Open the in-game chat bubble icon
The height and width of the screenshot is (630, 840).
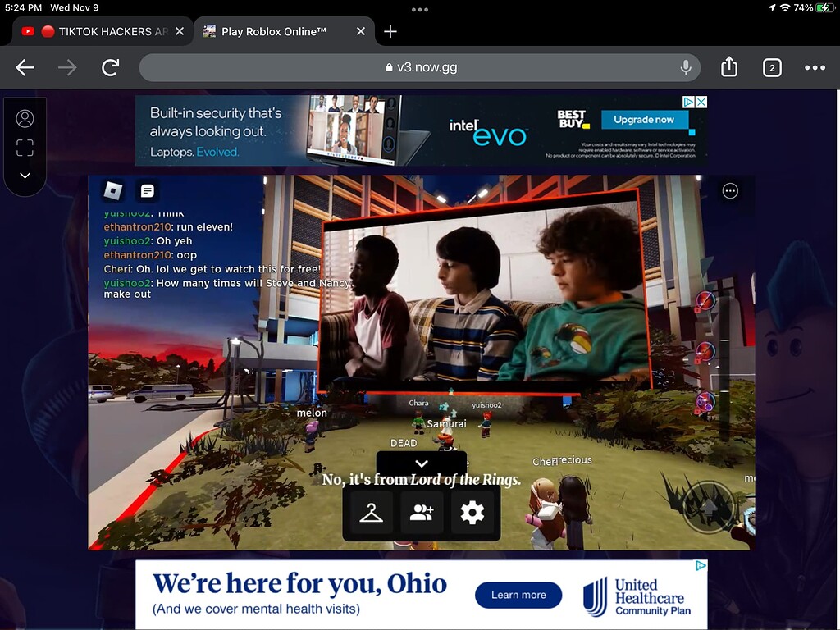click(147, 190)
